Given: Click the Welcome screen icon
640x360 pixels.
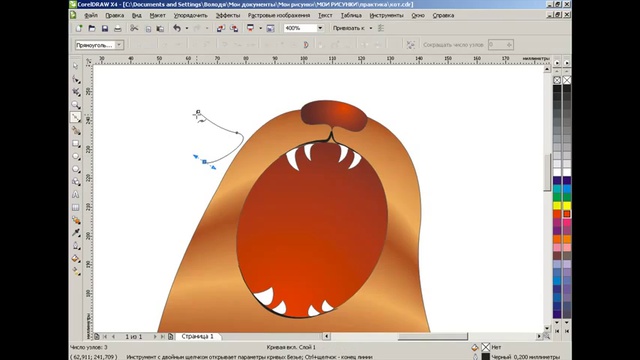Looking at the screenshot, I should click(270, 28).
